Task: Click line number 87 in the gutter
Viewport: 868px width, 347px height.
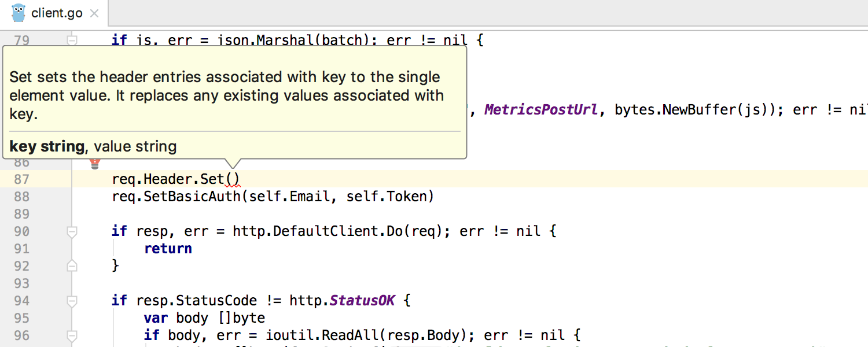Action: 21,179
